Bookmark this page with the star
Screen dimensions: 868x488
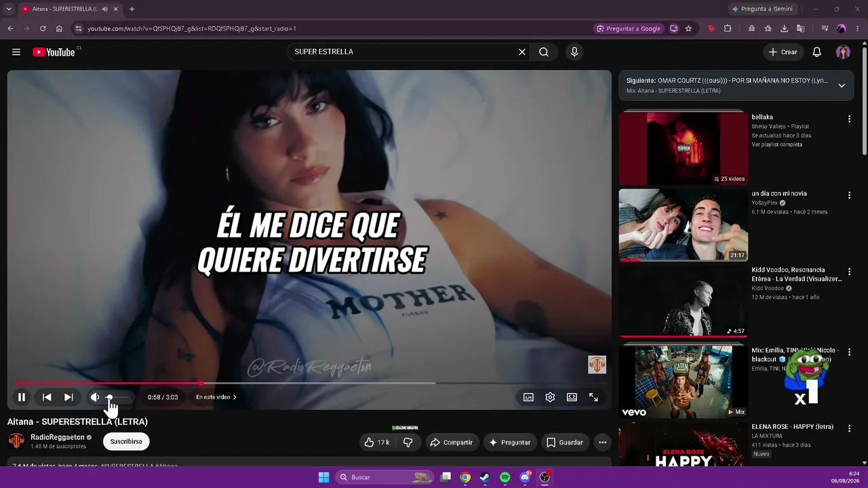click(x=688, y=28)
